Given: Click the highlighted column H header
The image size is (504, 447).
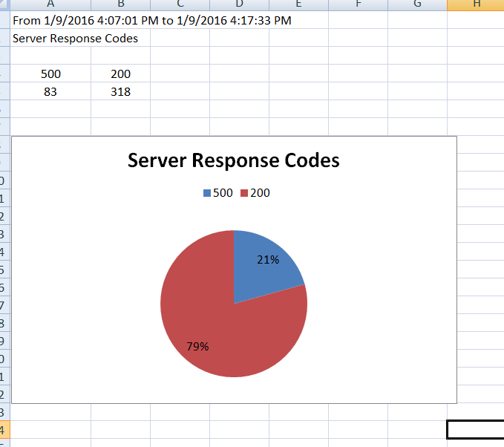Looking at the screenshot, I should pos(476,4).
